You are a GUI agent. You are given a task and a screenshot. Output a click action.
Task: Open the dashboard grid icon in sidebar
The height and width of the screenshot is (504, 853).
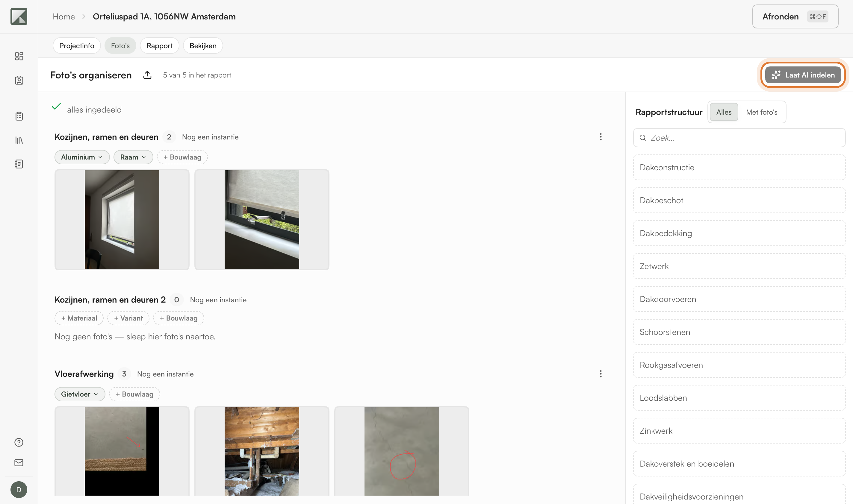coord(19,56)
